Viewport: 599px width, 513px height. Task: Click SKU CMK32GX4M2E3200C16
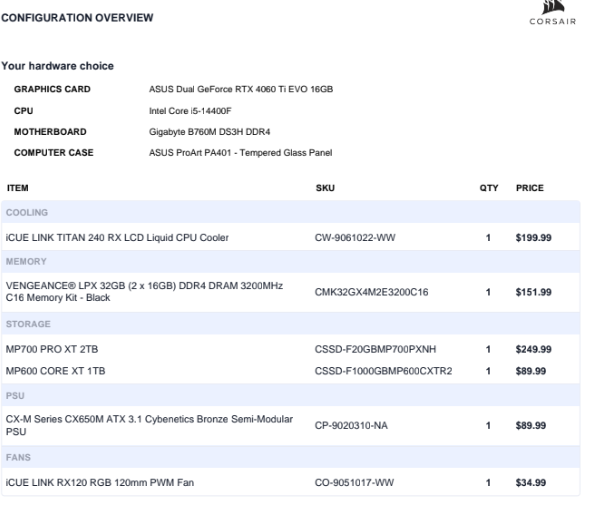(371, 292)
